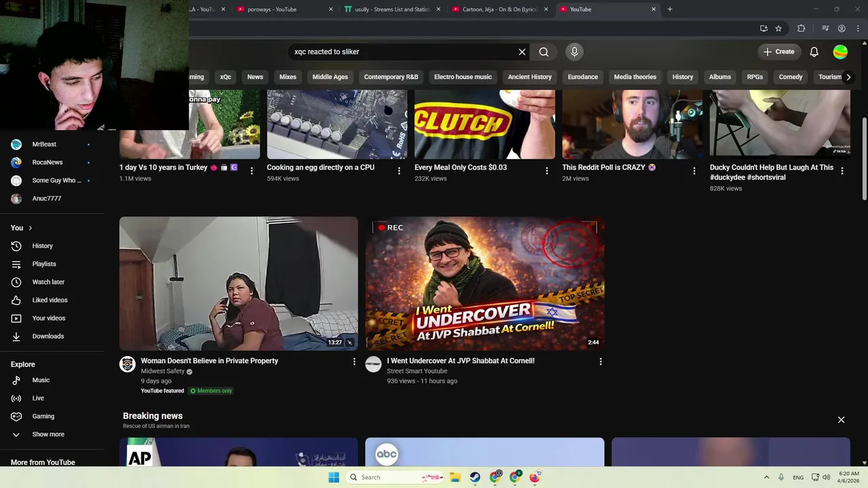Screen dimensions: 868x488
Task: Click the Create button
Action: (778, 52)
